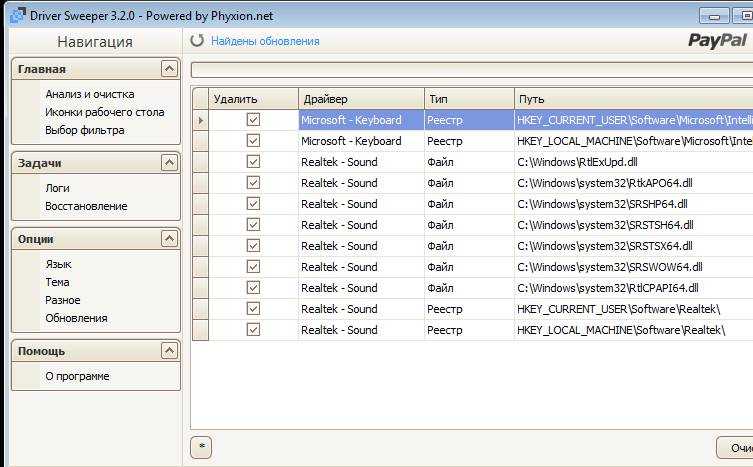The image size is (753, 467).
Task: Toggle checkbox for SRSTSX64.dll row
Action: click(253, 246)
